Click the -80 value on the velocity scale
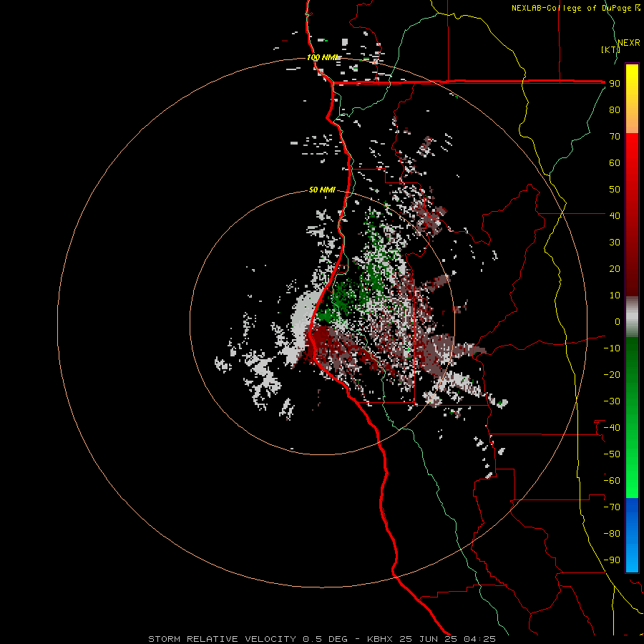The height and width of the screenshot is (644, 644). click(612, 534)
